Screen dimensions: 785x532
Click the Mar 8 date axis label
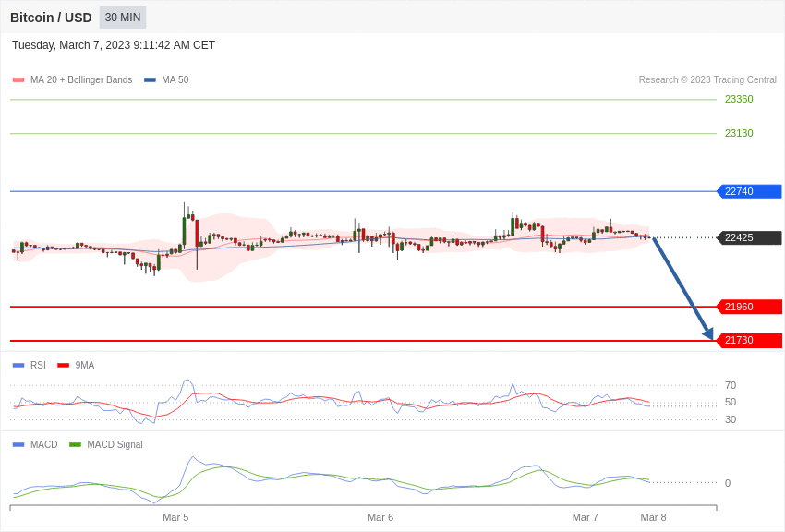[653, 517]
